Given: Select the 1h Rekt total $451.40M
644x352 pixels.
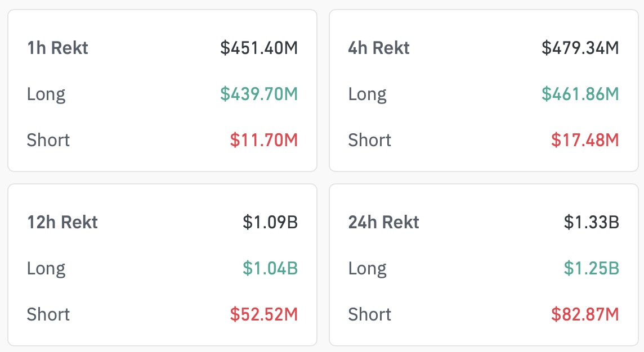Looking at the screenshot, I should (259, 48).
